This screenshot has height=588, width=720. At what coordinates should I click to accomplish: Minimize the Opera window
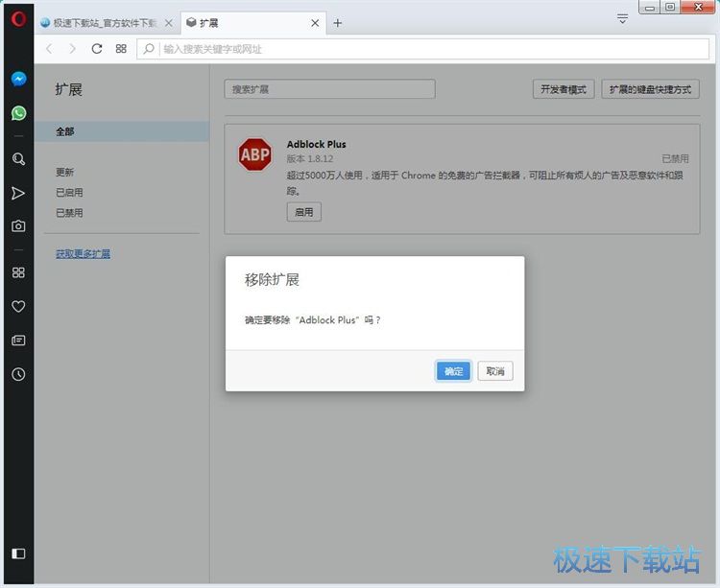649,7
